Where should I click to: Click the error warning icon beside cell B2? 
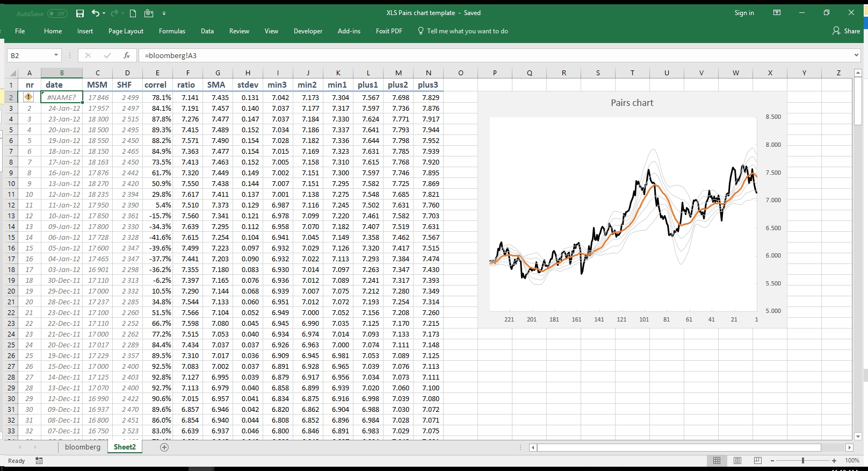pos(28,97)
